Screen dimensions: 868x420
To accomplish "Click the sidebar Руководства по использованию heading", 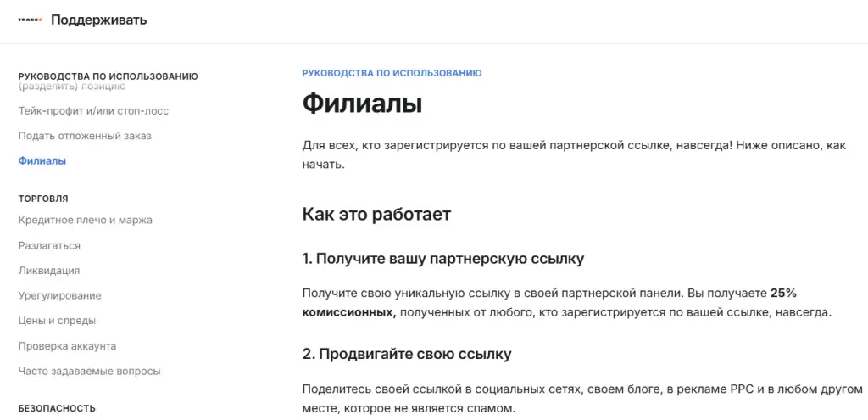I will tap(108, 76).
